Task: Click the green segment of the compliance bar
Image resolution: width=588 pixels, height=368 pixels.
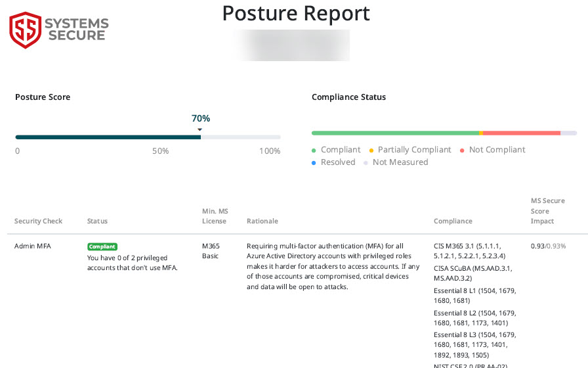Action: pyautogui.click(x=394, y=133)
